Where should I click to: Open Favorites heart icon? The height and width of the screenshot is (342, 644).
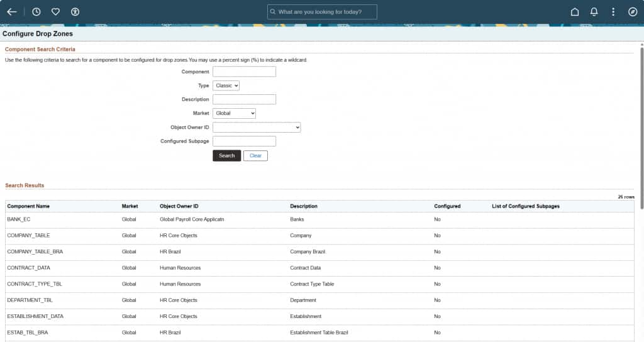tap(55, 12)
